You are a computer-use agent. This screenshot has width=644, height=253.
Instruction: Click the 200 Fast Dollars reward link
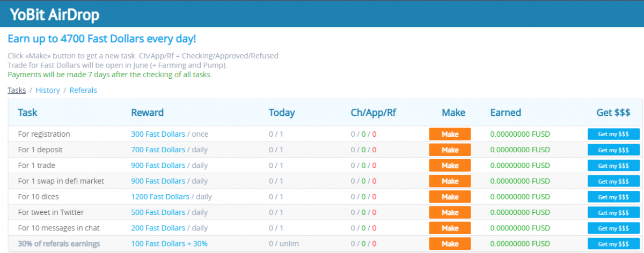[x=158, y=228]
